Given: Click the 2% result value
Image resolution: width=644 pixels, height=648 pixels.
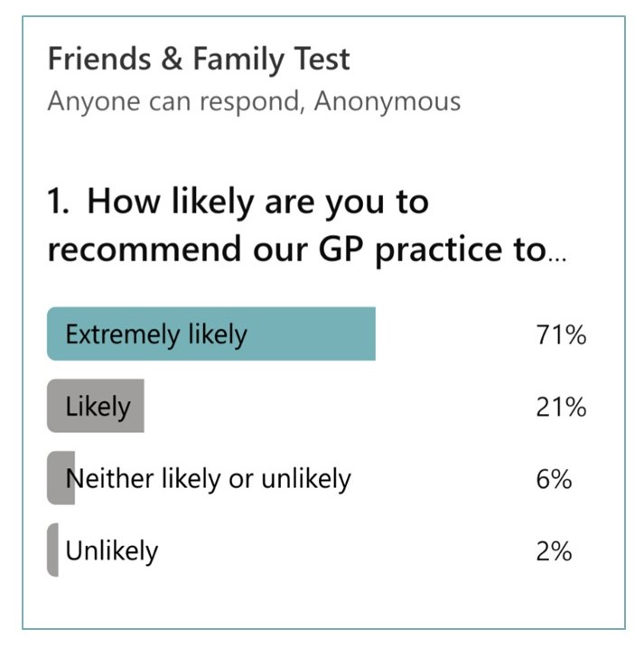Looking at the screenshot, I should pyautogui.click(x=554, y=551).
